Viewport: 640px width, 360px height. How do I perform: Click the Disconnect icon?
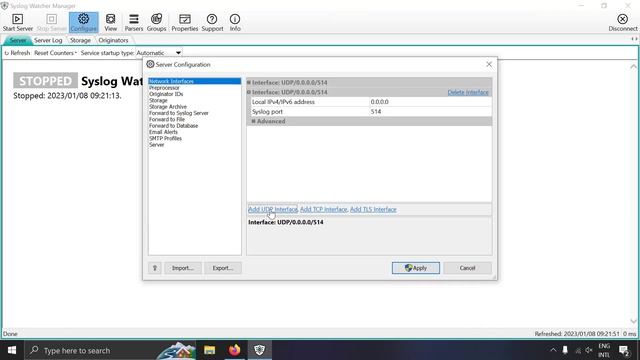(622, 22)
